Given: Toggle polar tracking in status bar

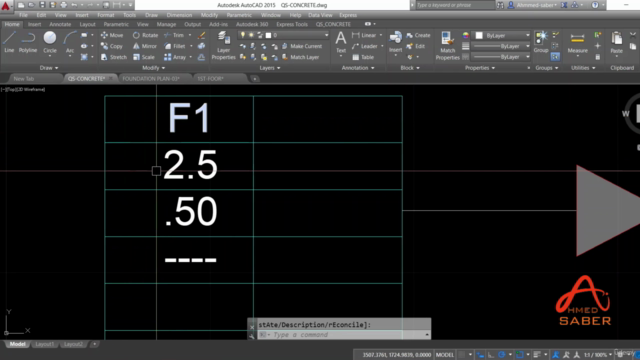Looking at the screenshot, I should [x=502, y=355].
